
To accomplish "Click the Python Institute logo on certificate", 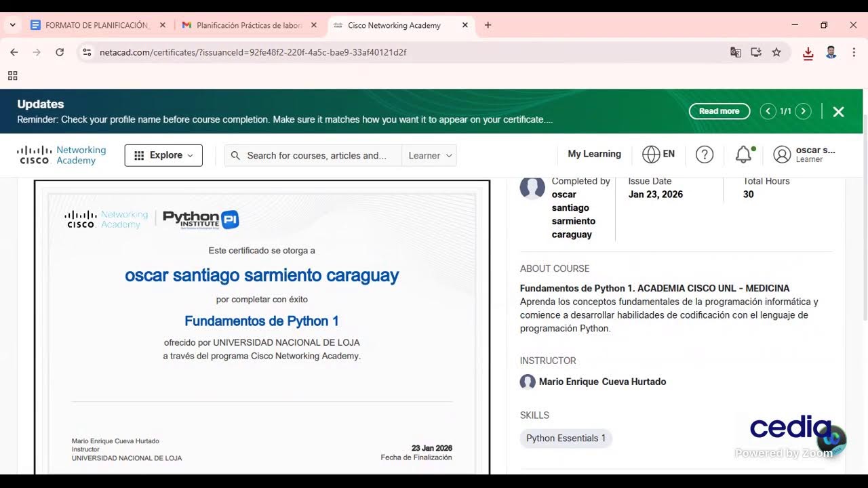I will [201, 219].
